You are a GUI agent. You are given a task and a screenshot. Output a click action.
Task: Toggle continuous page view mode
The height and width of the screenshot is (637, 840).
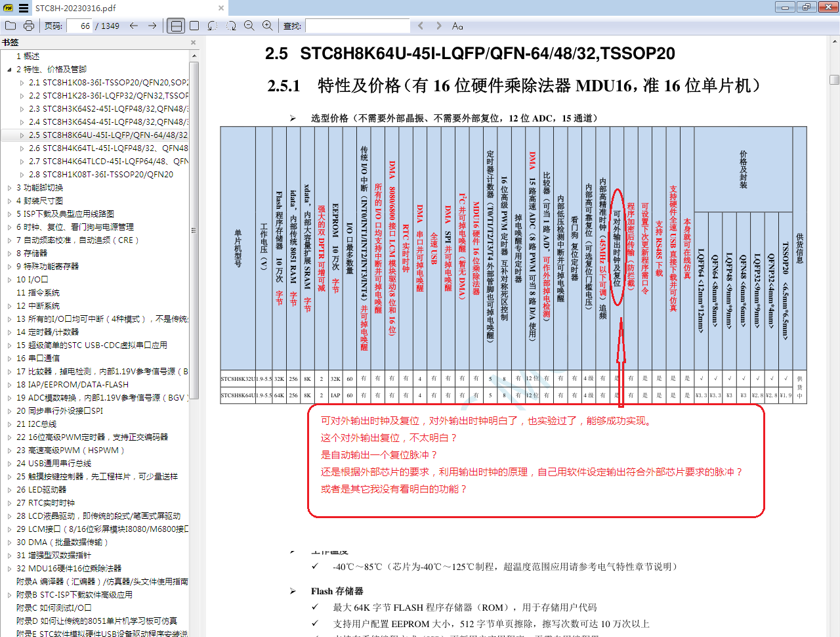pos(176,26)
